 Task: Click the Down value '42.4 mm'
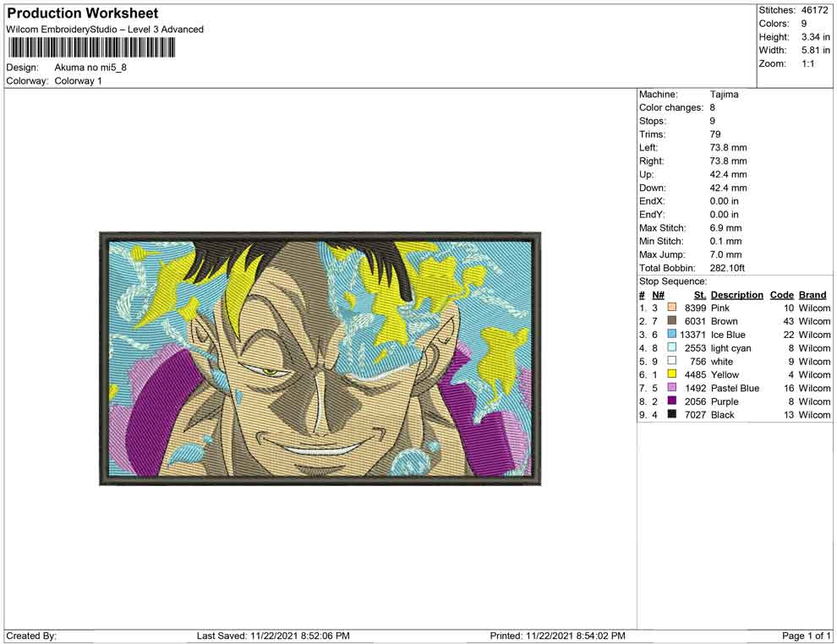728,188
